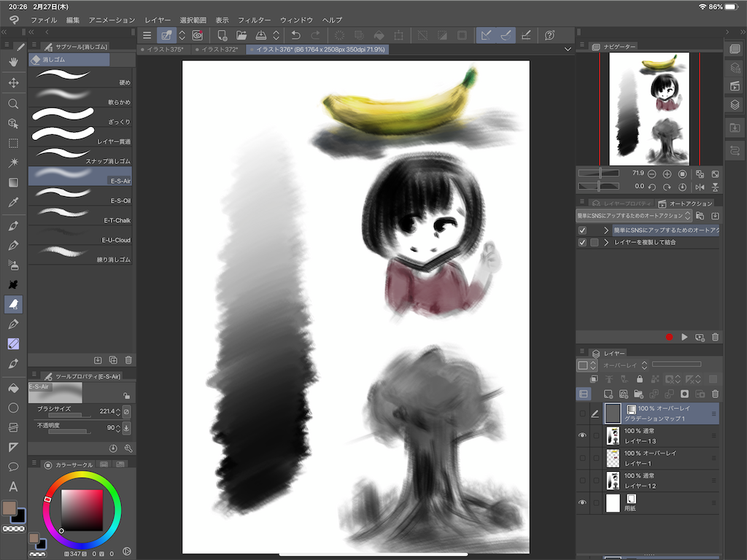Toggle snap to ruler in command bar

click(486, 35)
